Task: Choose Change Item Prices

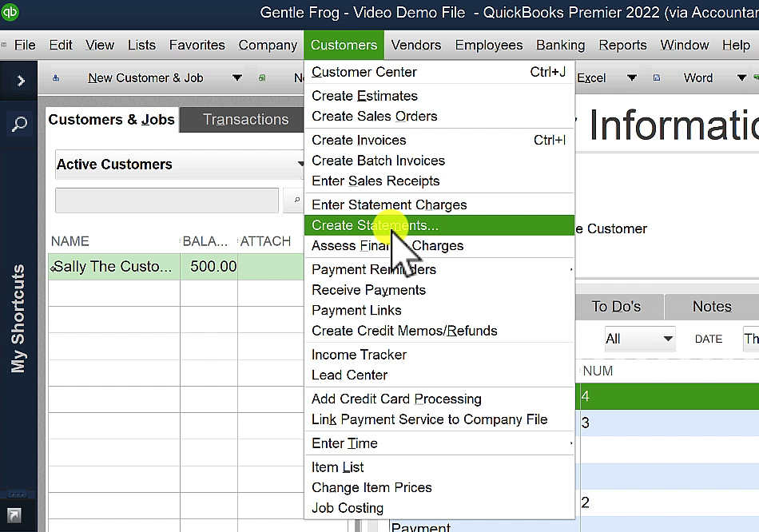Action: pos(439,487)
